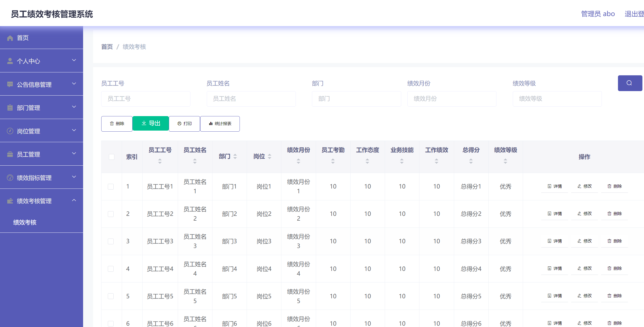Open the 绩效考核 submenu item
The image size is (644, 327).
coord(24,222)
